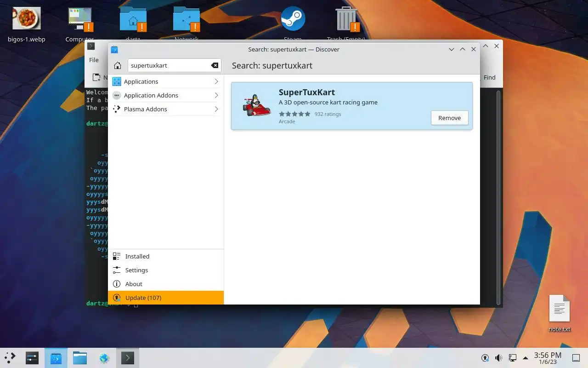Viewport: 588px width, 368px height.
Task: Switch to Konsole terminal in taskbar
Action: pos(128,358)
